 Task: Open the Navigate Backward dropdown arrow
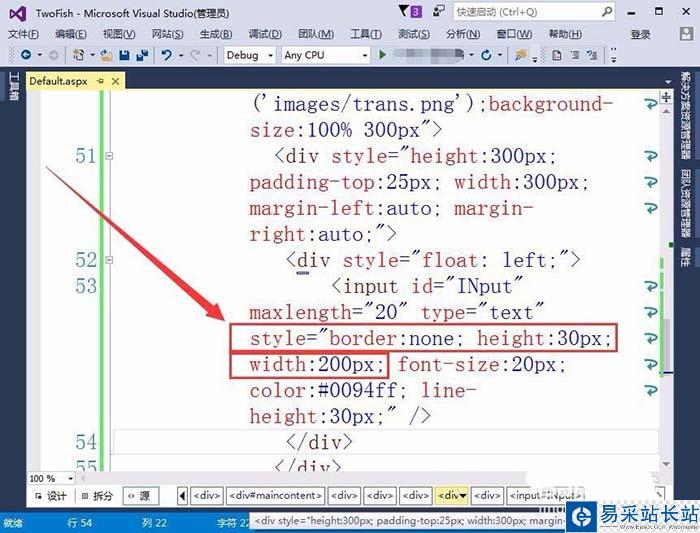39,55
